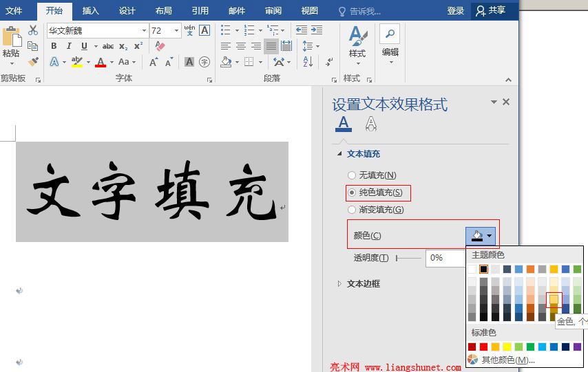Open the 布局 ribbon tab

[x=163, y=10]
